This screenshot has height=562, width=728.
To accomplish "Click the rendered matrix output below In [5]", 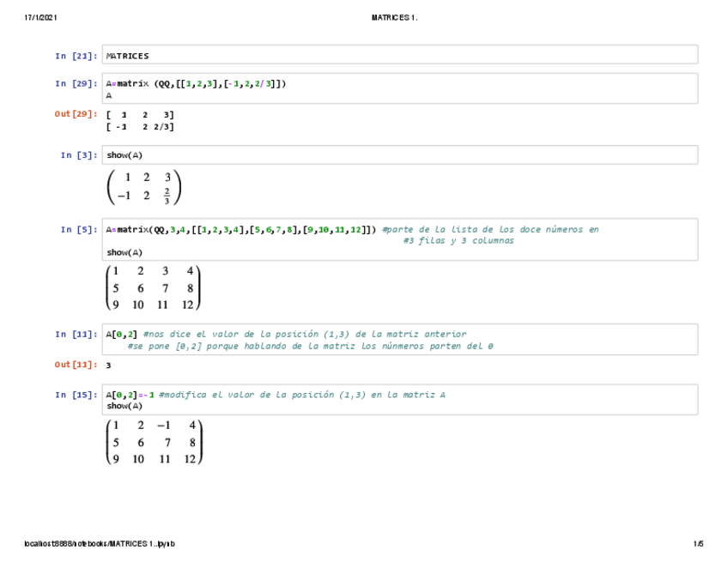I will 153,287.
